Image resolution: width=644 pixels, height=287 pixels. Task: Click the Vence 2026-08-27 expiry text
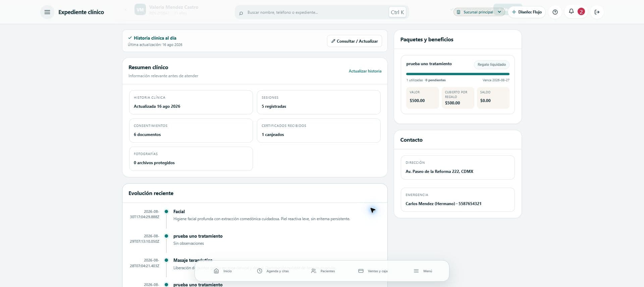click(496, 80)
